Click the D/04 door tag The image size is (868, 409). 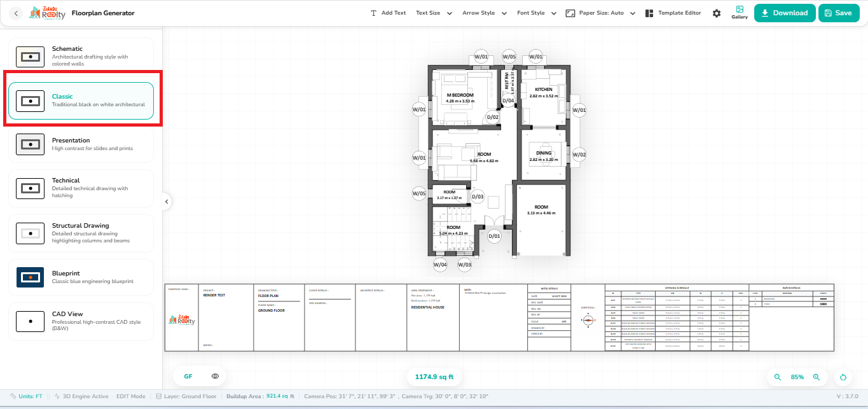(508, 100)
